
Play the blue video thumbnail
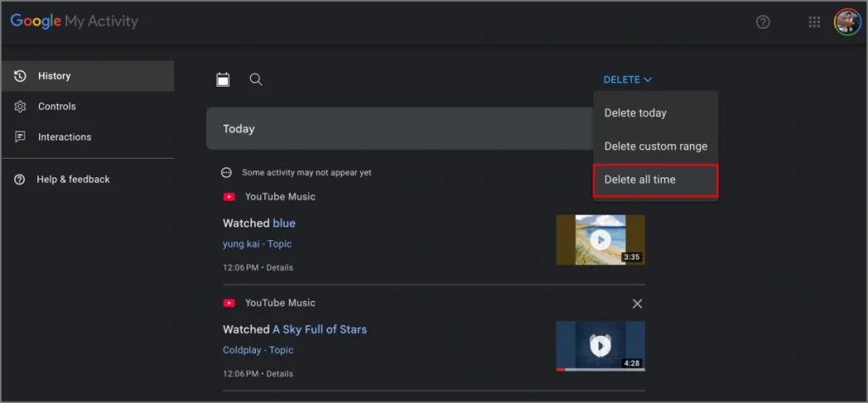601,240
